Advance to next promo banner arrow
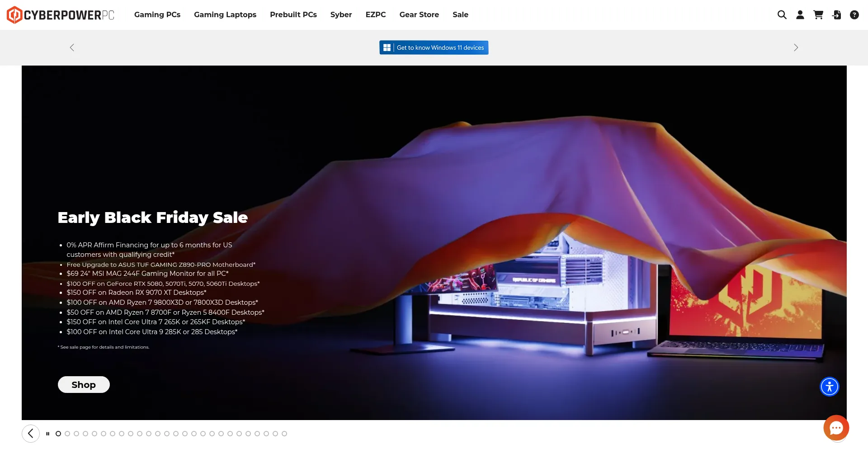 [x=796, y=47]
